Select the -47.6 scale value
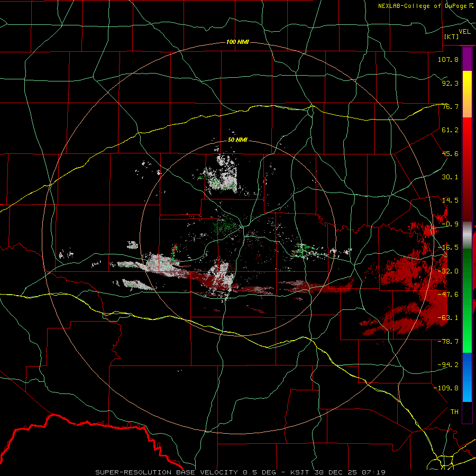Viewport: 476px width, 476px height. pyautogui.click(x=448, y=295)
